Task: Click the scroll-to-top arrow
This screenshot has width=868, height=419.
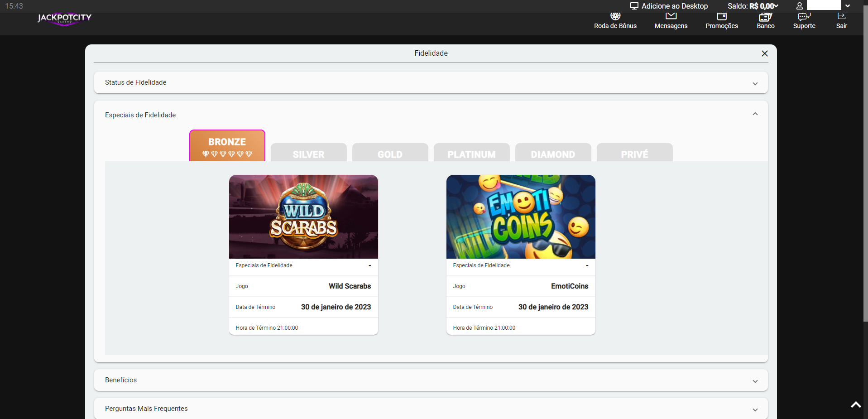Action: [856, 405]
